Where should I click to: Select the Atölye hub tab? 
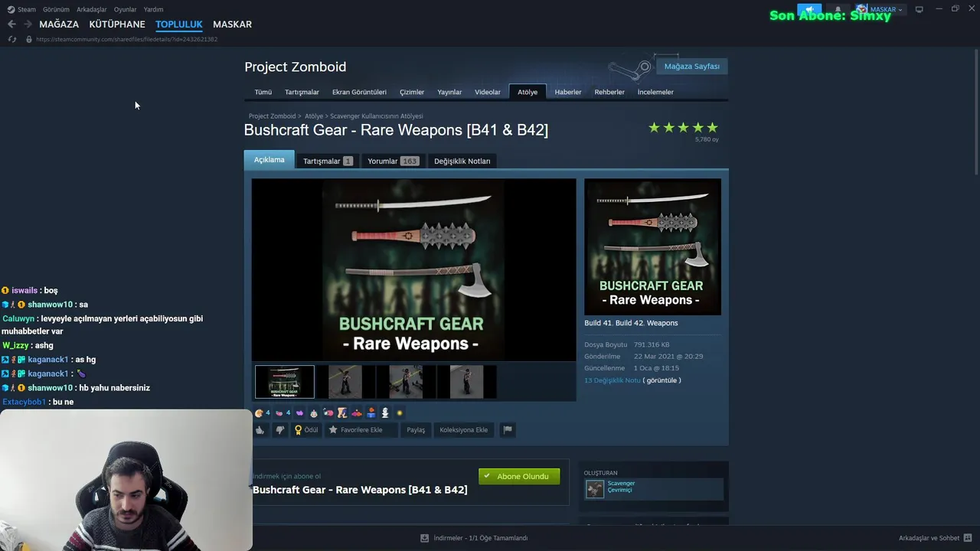pos(528,92)
